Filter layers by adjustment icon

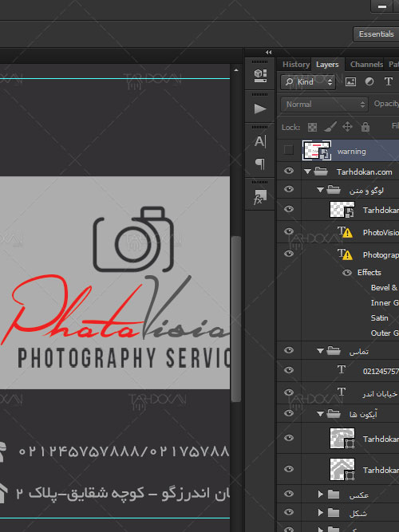[x=369, y=82]
